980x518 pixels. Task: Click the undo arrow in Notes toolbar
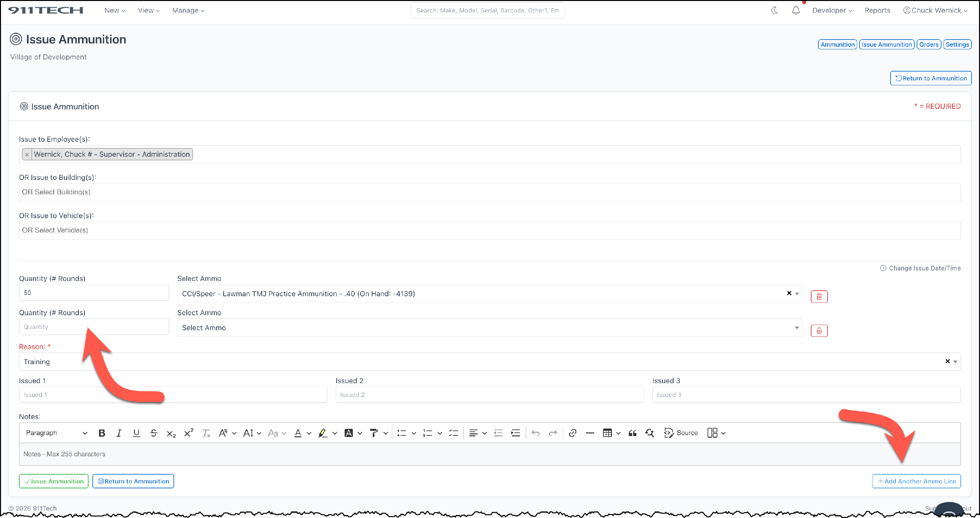[x=536, y=433]
